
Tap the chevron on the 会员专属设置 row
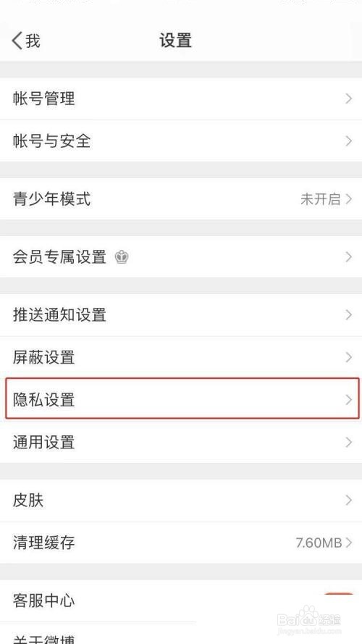pyautogui.click(x=348, y=257)
